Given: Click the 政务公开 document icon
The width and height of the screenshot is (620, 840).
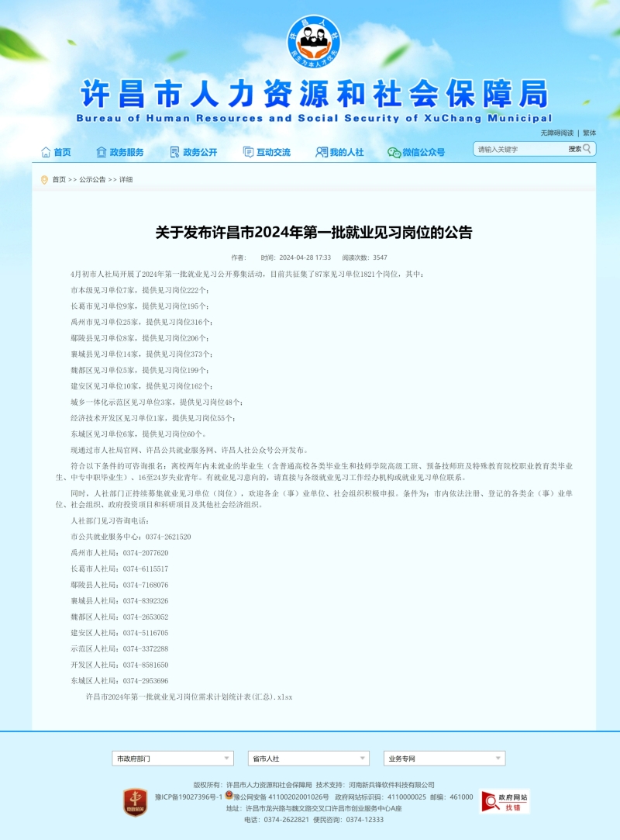Looking at the screenshot, I should [174, 152].
